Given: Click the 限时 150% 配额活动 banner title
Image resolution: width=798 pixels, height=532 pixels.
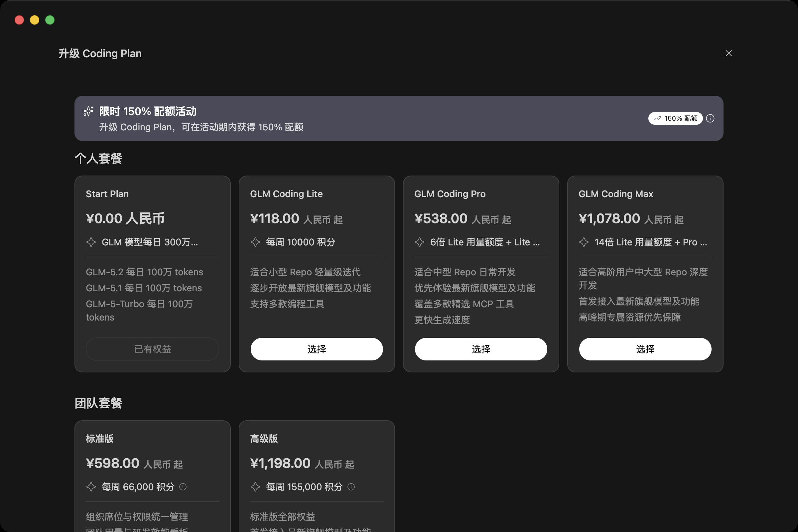Looking at the screenshot, I should coord(148,111).
